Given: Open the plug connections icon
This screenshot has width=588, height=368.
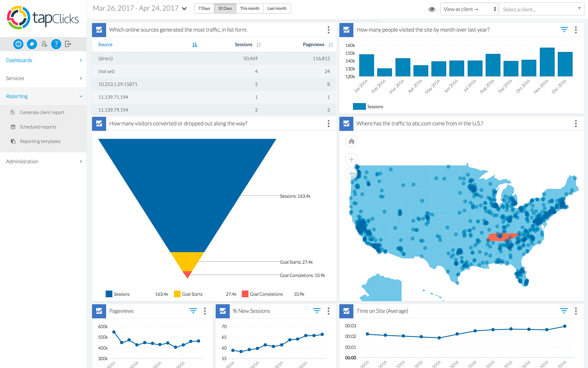Looking at the screenshot, I should 32,44.
